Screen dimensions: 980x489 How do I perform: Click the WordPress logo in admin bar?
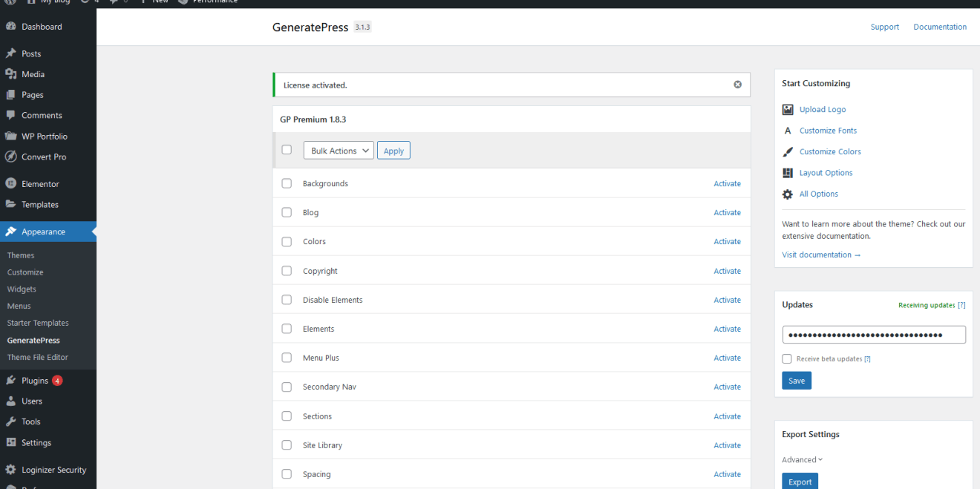click(9, 2)
